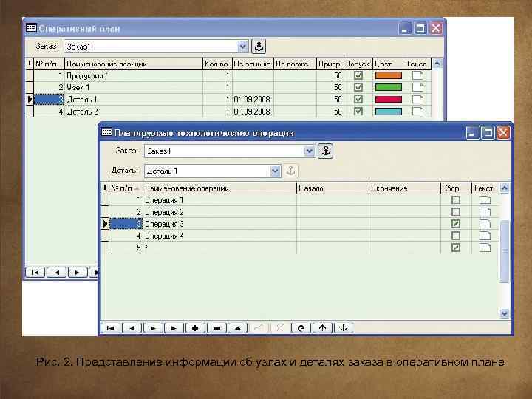Click the Наименование операции column header
This screenshot has height=399, width=532.
pos(219,188)
